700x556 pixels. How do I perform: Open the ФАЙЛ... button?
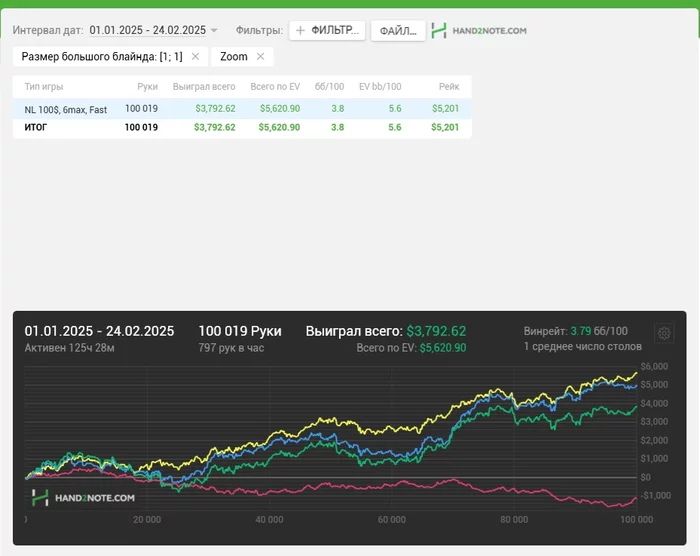(x=398, y=31)
